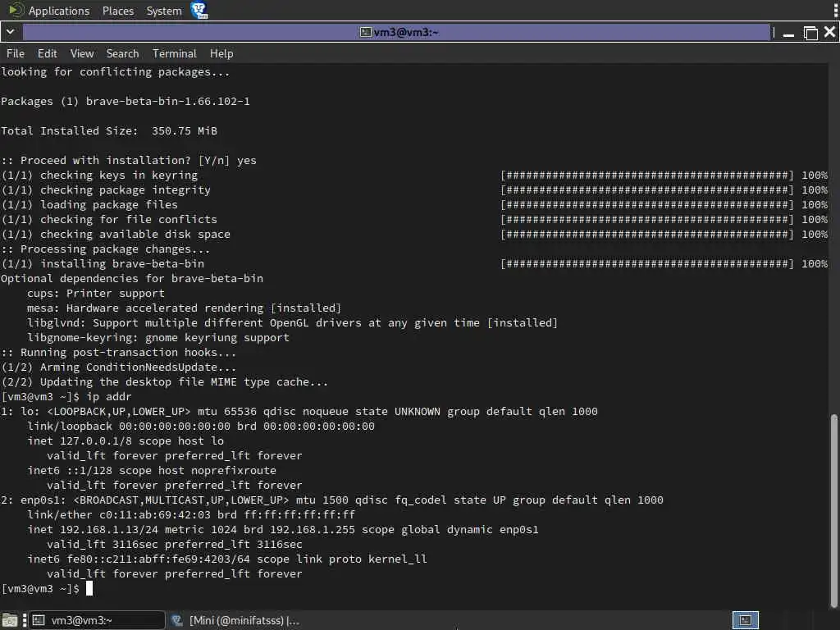Click the terminal vertical scrollbar thumb
The image size is (840, 630).
tap(834, 512)
